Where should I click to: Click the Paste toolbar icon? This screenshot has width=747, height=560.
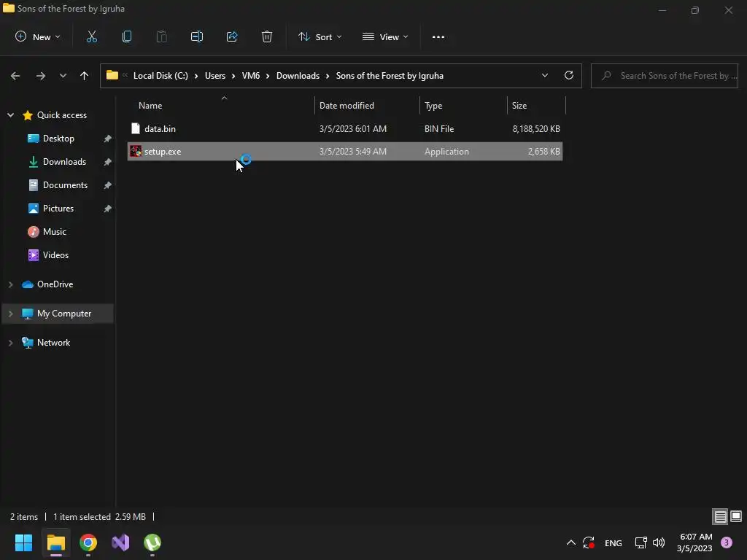161,36
